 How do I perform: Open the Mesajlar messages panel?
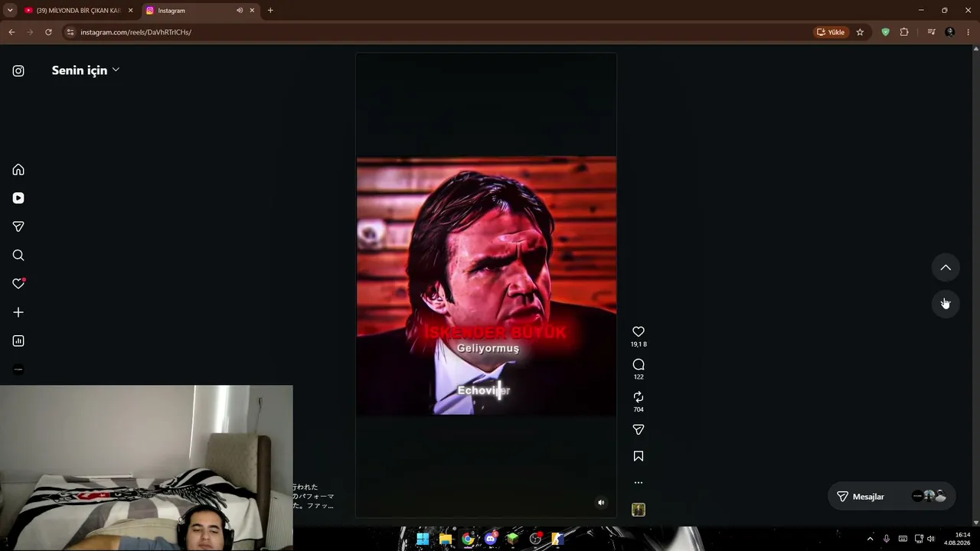pos(892,497)
